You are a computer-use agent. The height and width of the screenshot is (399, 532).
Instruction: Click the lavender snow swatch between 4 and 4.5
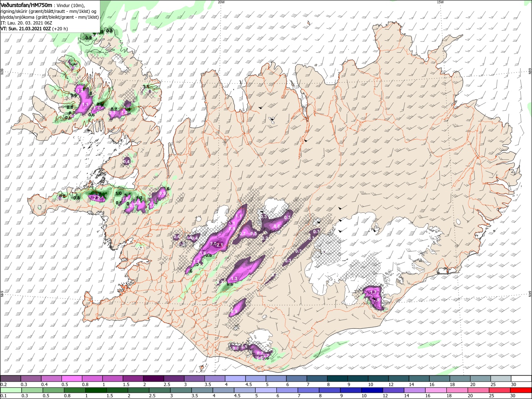click(235, 379)
